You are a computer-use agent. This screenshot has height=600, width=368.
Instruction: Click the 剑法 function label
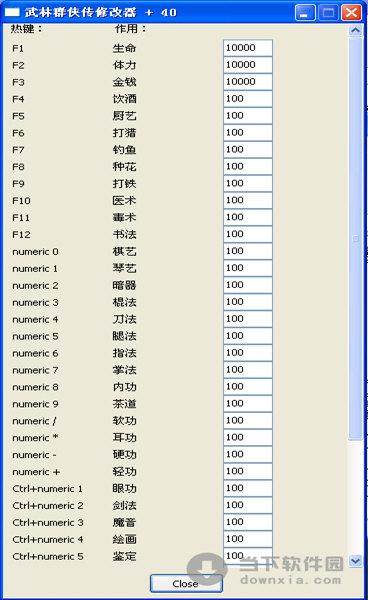(x=125, y=505)
